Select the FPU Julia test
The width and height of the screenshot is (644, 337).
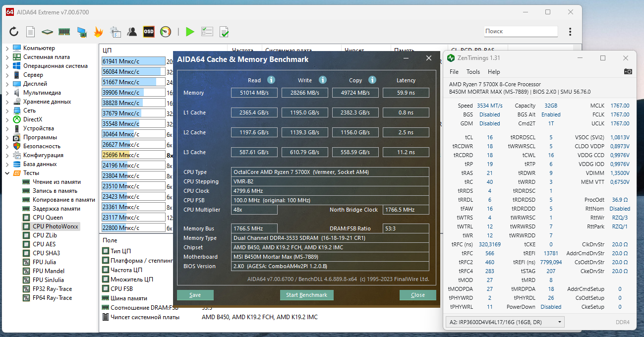point(44,262)
